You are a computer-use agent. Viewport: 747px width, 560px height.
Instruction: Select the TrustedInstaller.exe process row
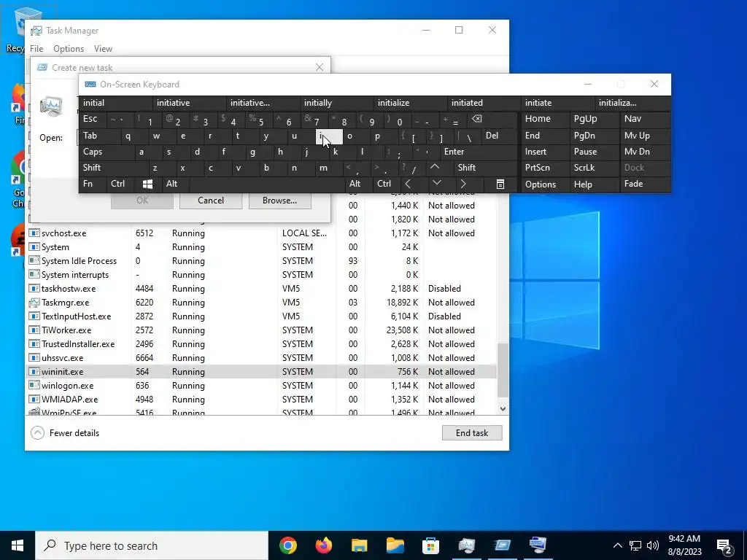(261, 344)
